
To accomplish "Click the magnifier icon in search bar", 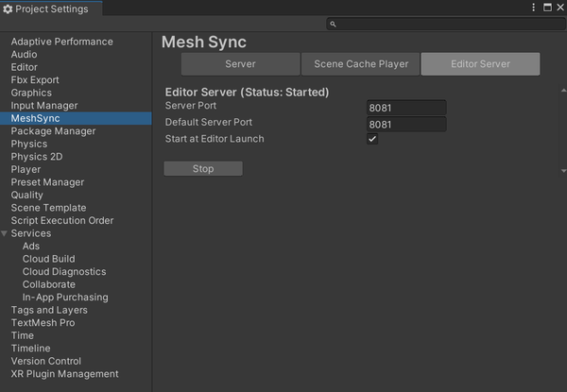I will tap(334, 25).
